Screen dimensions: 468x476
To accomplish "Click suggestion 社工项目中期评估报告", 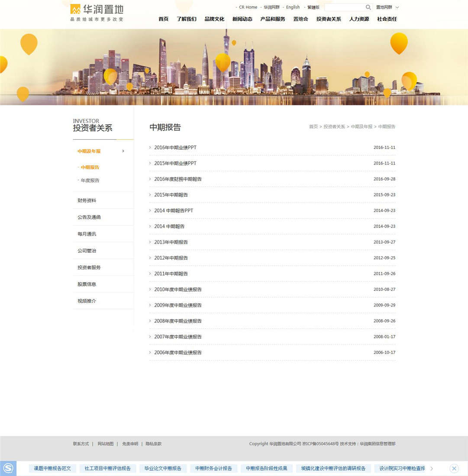I will click(x=107, y=468).
